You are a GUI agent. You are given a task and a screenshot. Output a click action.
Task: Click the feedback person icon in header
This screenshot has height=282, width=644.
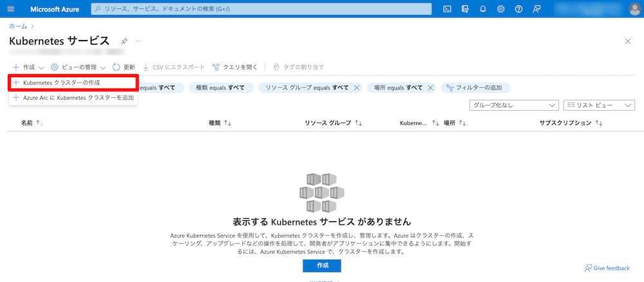(x=536, y=9)
